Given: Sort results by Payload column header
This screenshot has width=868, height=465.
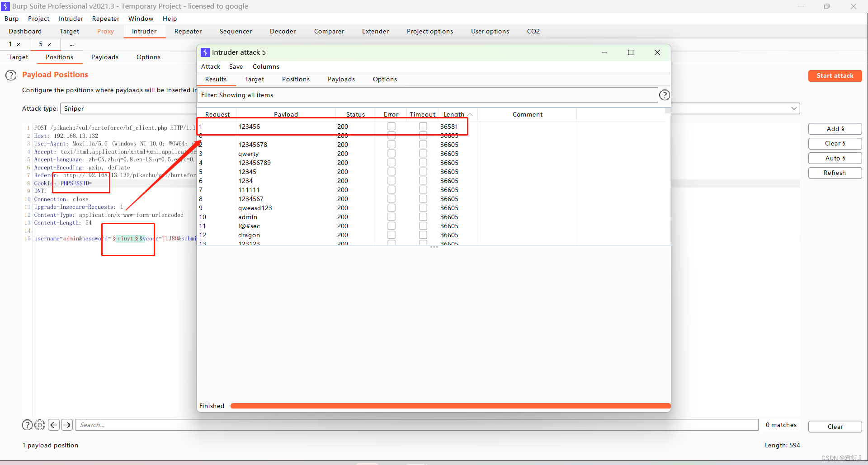Looking at the screenshot, I should point(286,114).
